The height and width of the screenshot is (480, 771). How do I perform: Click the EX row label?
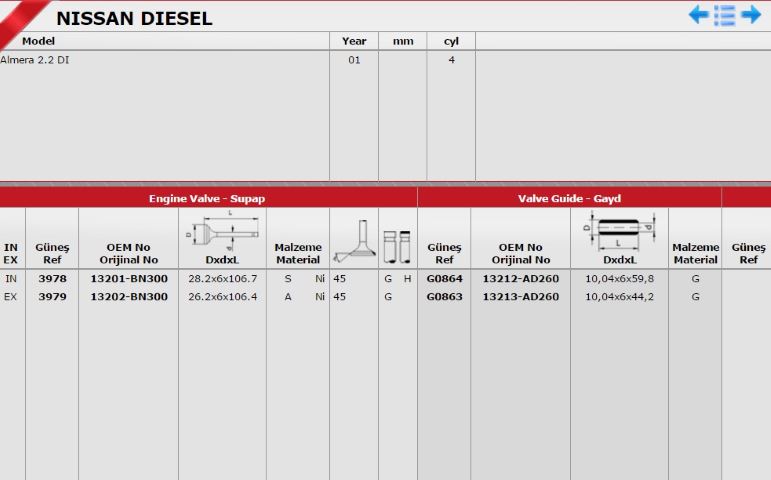[x=10, y=297]
